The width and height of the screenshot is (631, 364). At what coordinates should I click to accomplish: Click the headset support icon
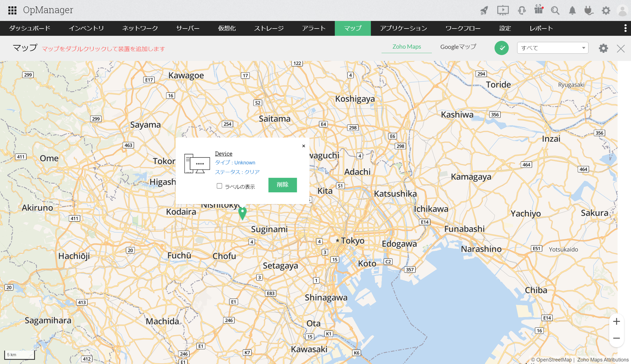(521, 11)
